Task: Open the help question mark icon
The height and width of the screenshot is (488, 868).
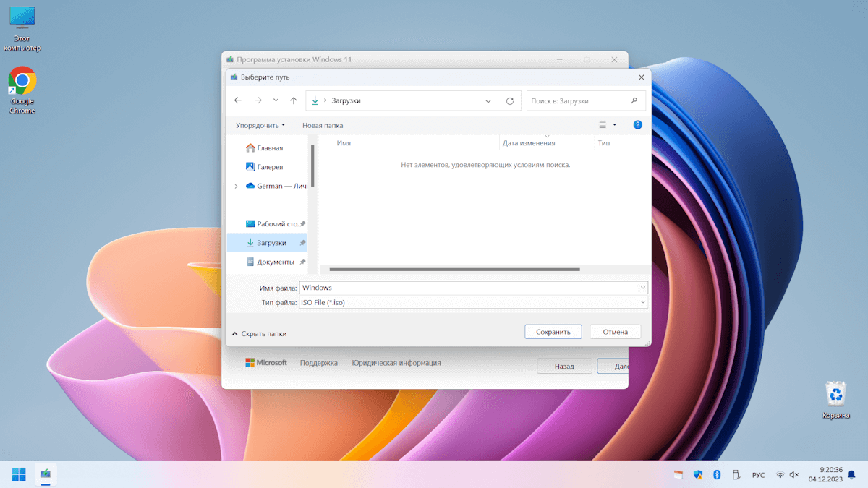Action: [x=637, y=125]
